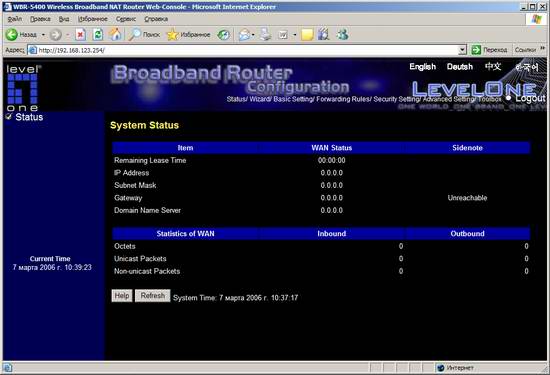Click the green Go arrow button
Viewport: 550px width, 375px height.
pyautogui.click(x=476, y=50)
